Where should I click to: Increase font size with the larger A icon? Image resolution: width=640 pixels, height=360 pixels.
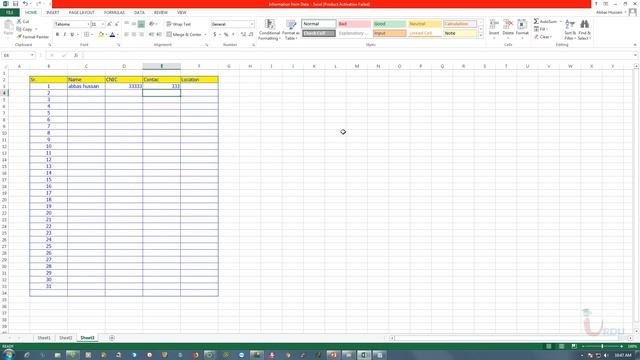109,24
